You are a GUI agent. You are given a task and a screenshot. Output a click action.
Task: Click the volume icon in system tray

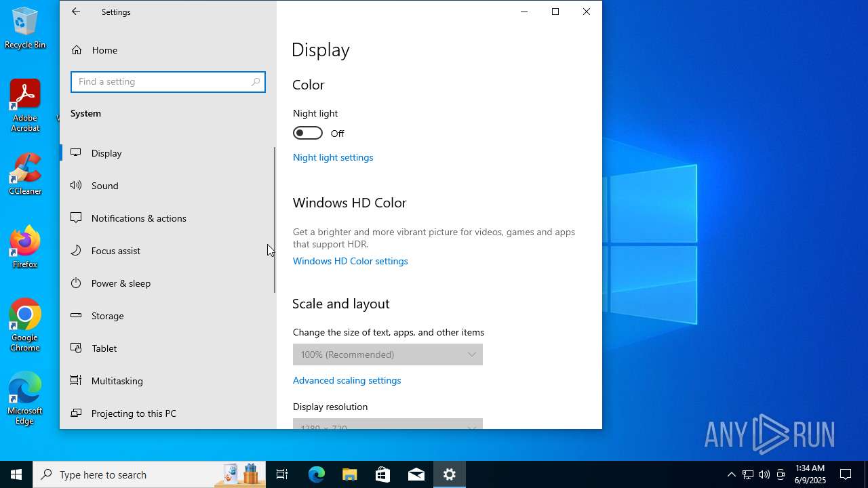pyautogui.click(x=764, y=474)
